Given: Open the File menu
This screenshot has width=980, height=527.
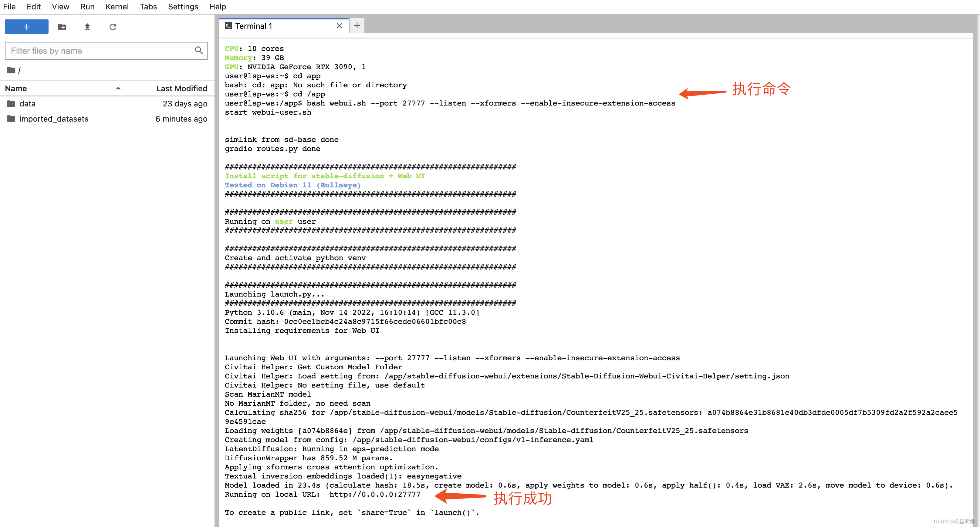Looking at the screenshot, I should tap(9, 6).
